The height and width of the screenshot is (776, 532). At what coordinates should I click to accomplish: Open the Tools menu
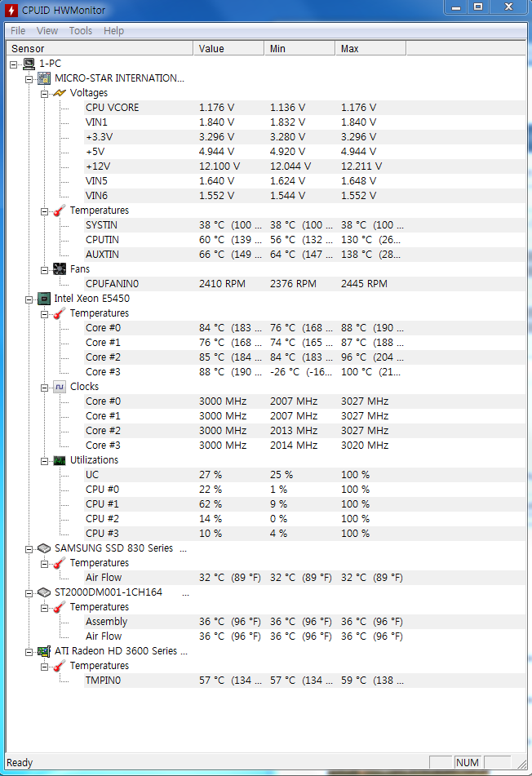coord(81,31)
